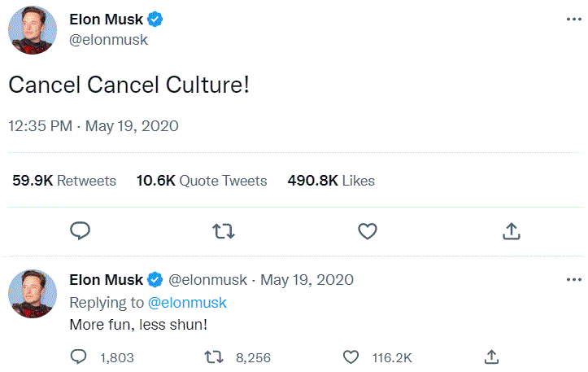Click Elon Musk name on main tweet
Image resolution: width=588 pixels, height=372 pixels.
[106, 20]
